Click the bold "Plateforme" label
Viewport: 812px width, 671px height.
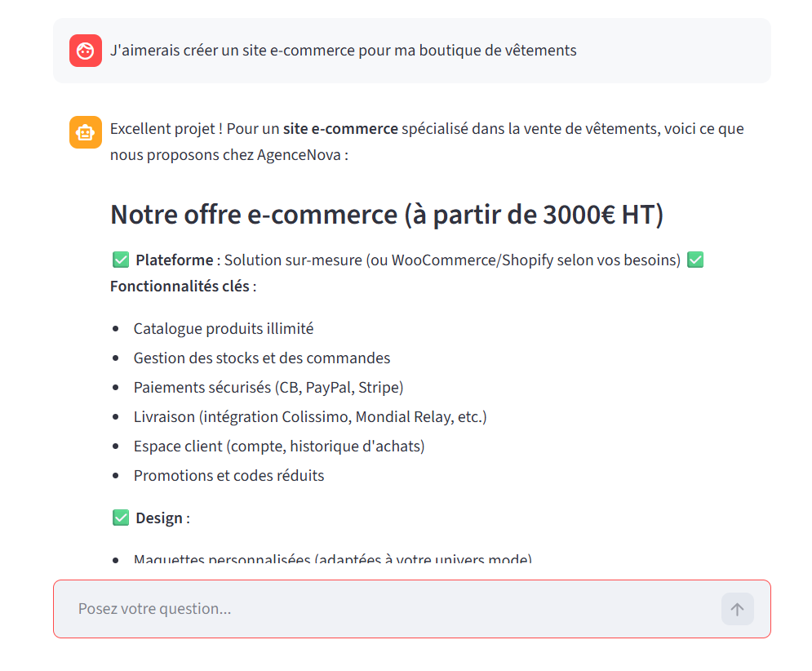[x=175, y=260]
